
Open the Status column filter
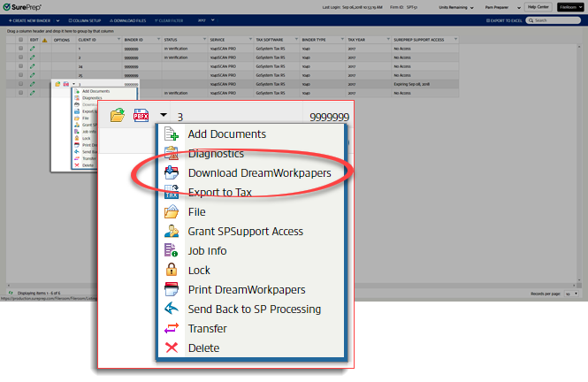point(204,40)
